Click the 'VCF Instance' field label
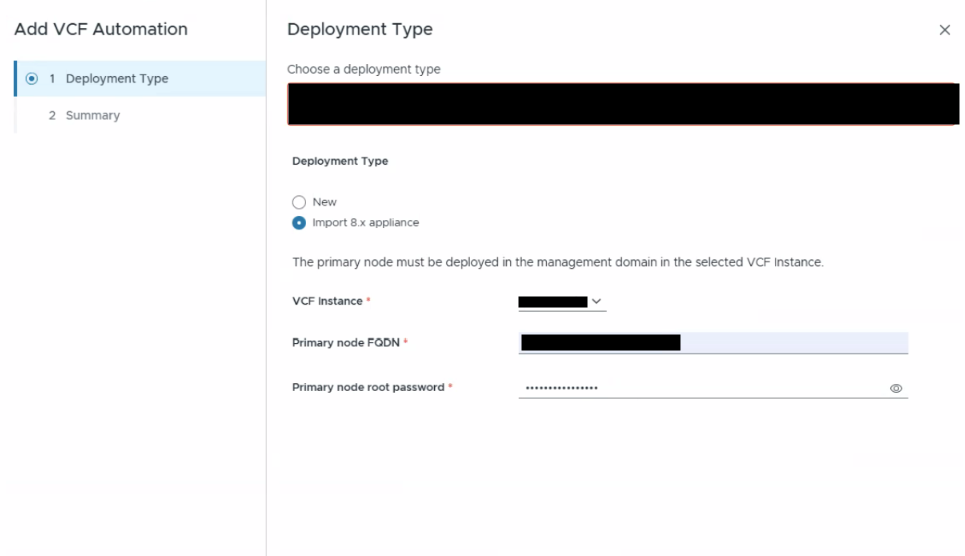Viewport: 965px width, 556px height. coord(327,301)
